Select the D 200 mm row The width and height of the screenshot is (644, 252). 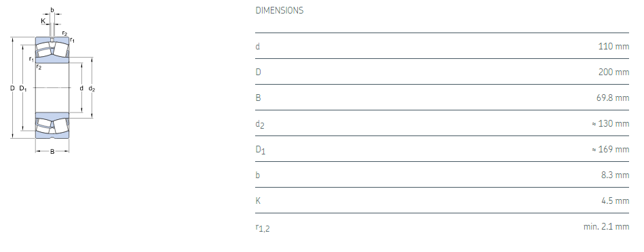442,72
